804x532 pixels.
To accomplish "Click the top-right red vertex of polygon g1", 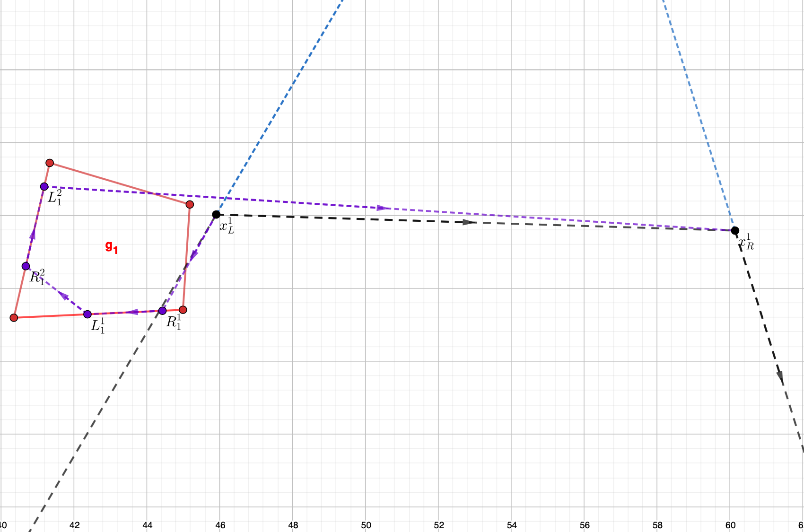I will click(190, 204).
